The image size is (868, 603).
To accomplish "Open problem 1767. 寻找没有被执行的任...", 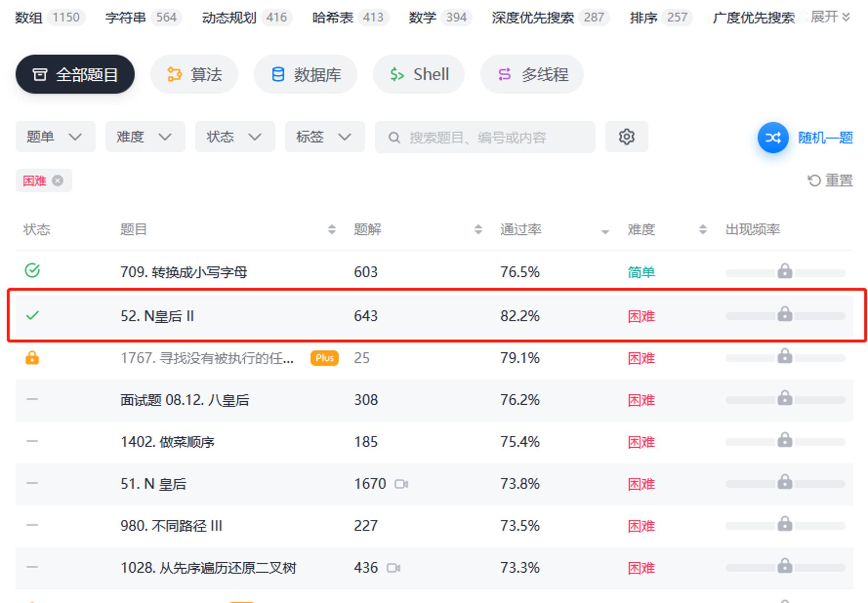I will coord(207,358).
